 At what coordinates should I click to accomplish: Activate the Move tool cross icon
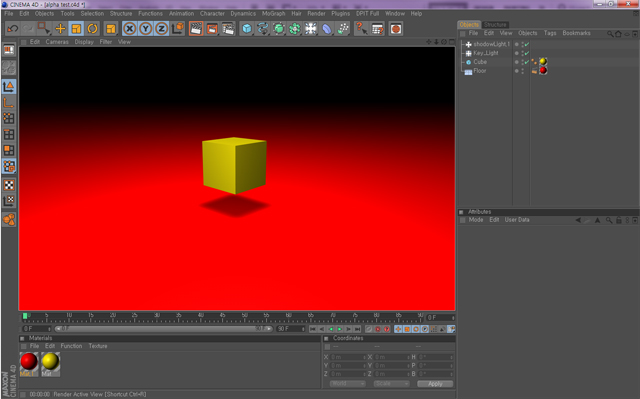point(60,29)
